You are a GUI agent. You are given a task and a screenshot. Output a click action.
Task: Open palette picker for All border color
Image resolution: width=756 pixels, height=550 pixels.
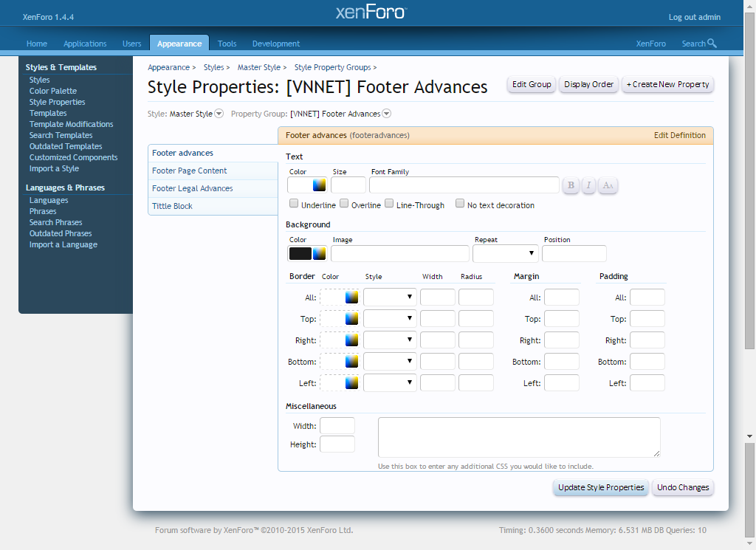pyautogui.click(x=352, y=298)
